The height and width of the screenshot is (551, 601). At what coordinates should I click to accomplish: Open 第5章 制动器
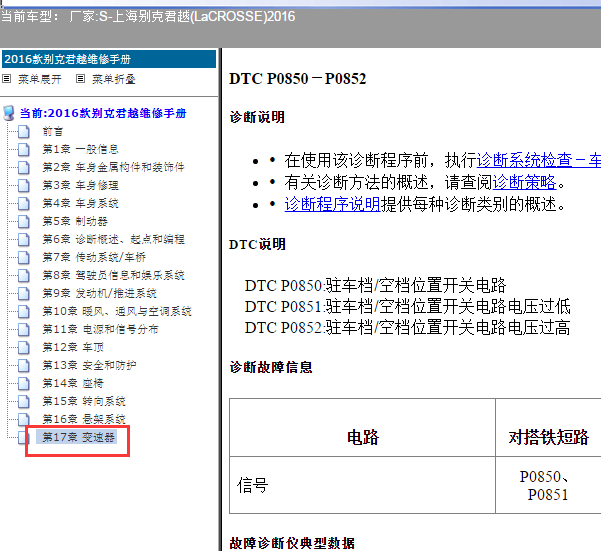tap(75, 221)
